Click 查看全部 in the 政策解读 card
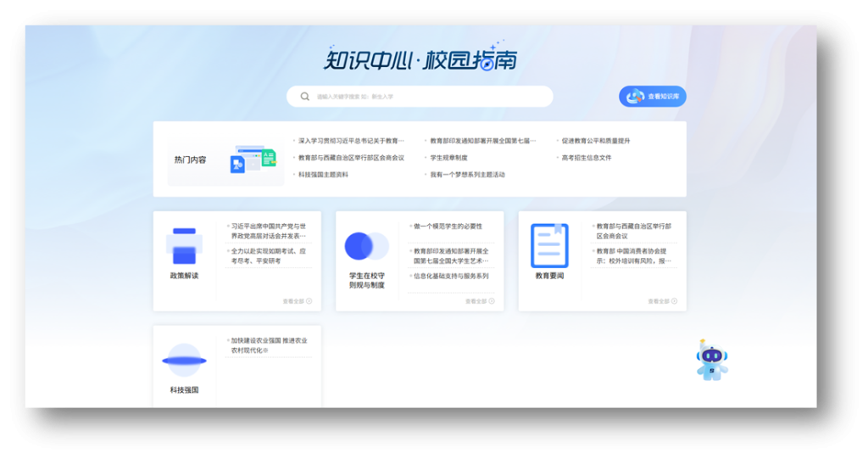 (298, 301)
